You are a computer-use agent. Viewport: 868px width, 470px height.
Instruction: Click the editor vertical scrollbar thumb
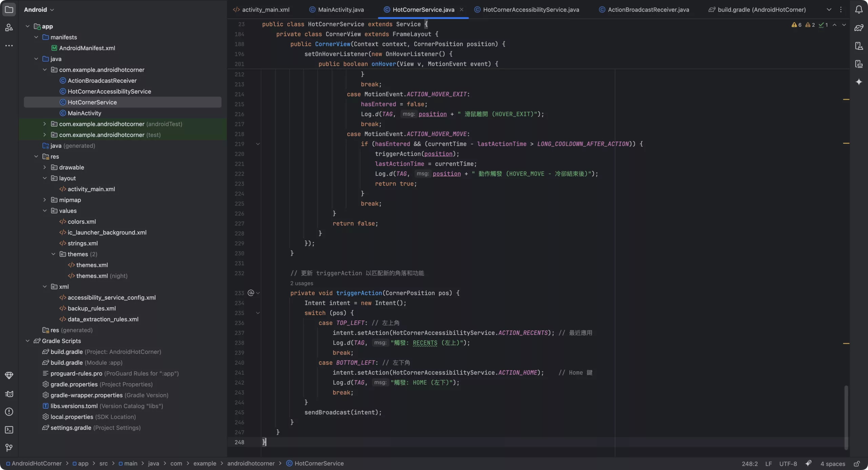846,417
